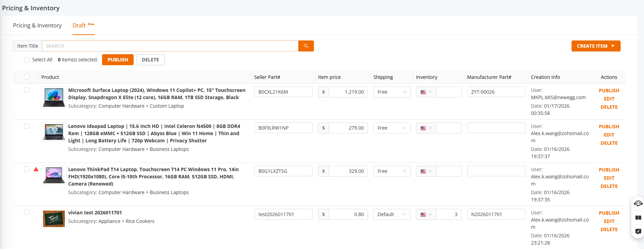
Task: Open the support chatbot headset icon
Action: coord(638,203)
